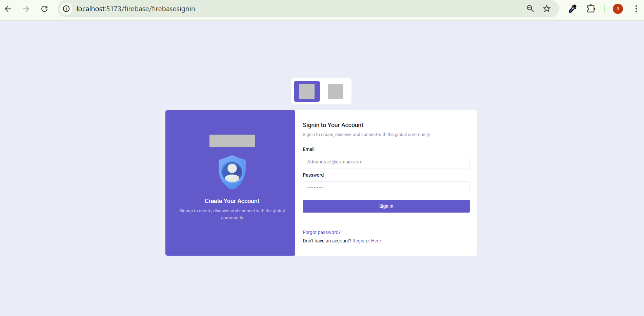This screenshot has width=644, height=316.
Task: Switch to the second gray auth tab
Action: pyautogui.click(x=336, y=91)
